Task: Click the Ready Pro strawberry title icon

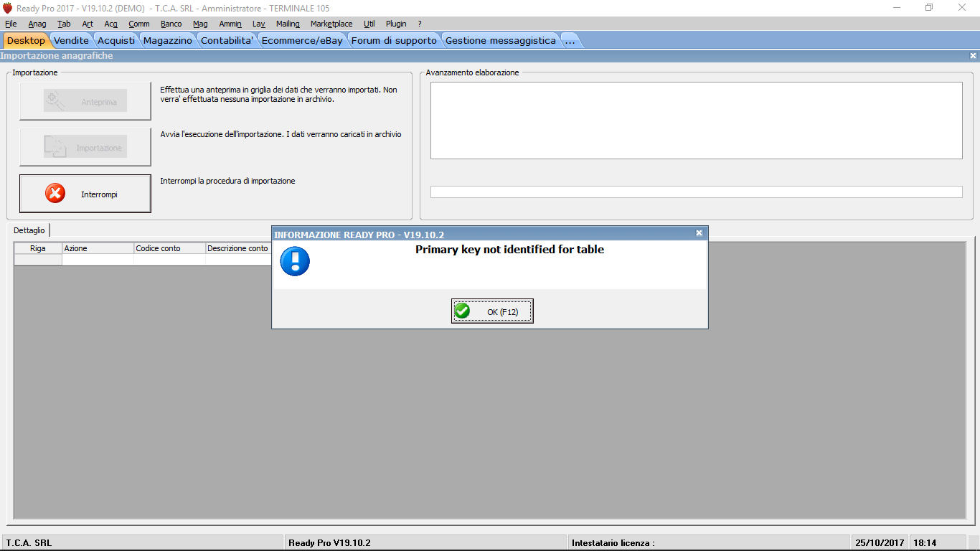Action: pos(8,8)
